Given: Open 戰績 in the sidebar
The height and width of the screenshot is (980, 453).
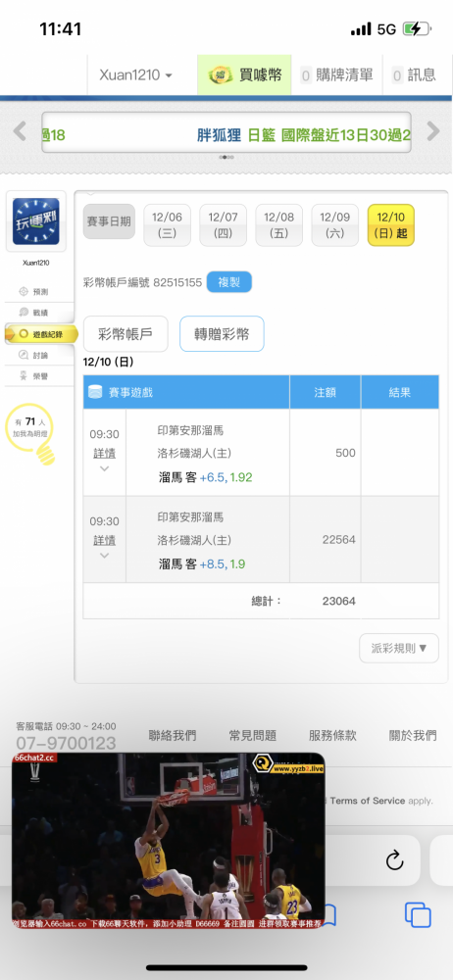Looking at the screenshot, I should point(34,313).
